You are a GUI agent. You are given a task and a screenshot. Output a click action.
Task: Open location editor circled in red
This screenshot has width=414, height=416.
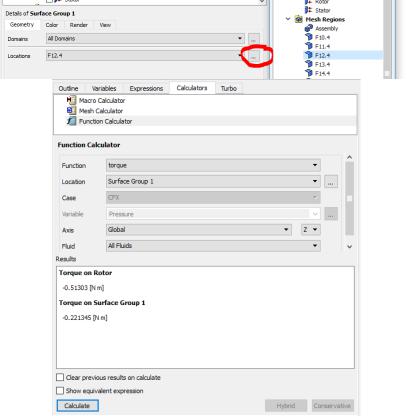click(254, 56)
